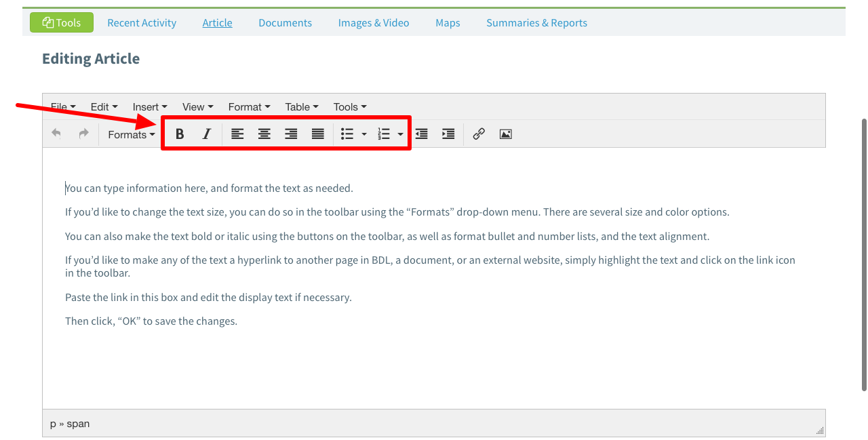Screen dimensions: 868x440
Task: Click the green Tools button
Action: [x=62, y=23]
